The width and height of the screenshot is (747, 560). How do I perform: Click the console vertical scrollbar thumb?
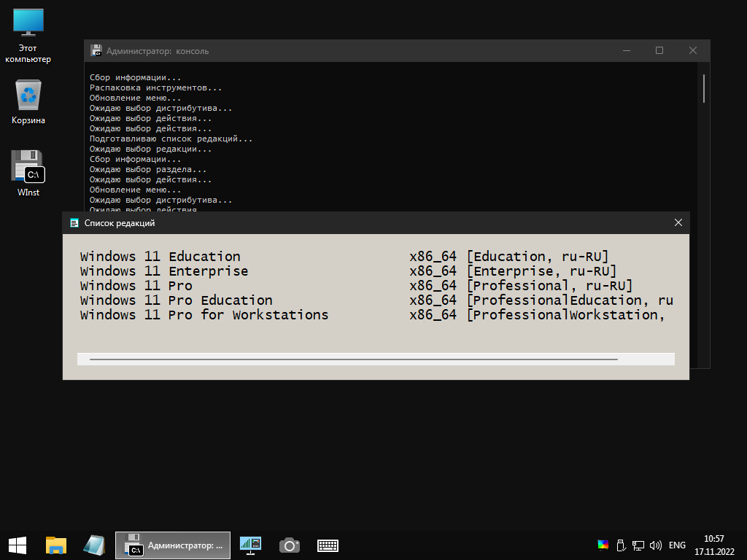point(704,88)
